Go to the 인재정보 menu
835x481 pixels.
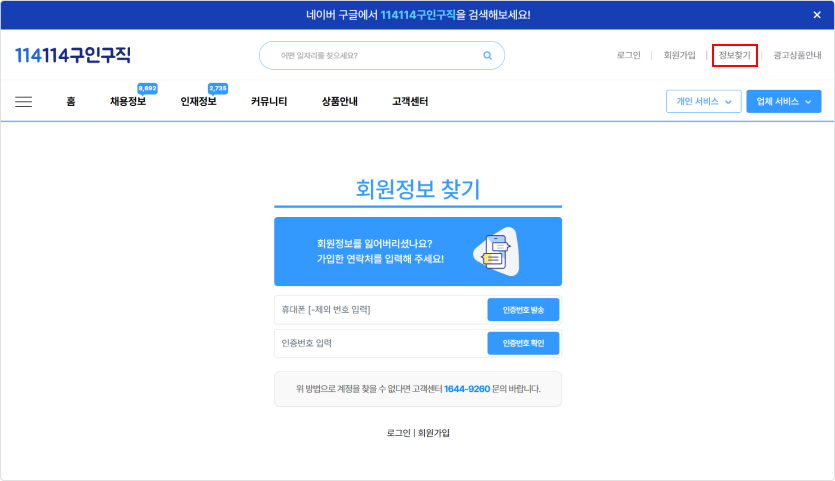pyautogui.click(x=198, y=101)
